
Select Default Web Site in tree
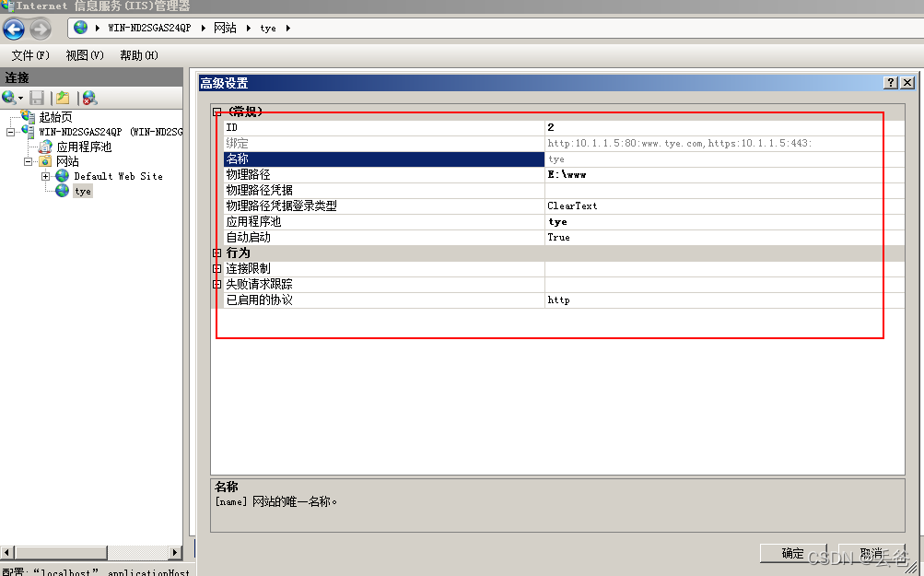(x=119, y=176)
